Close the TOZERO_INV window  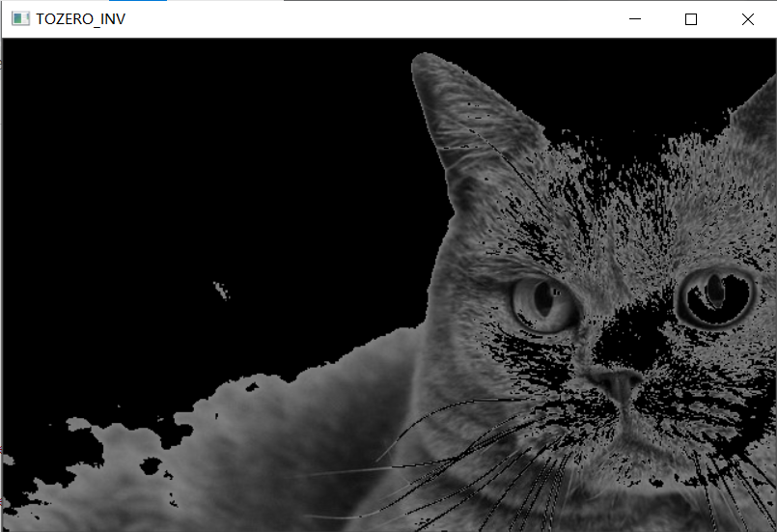(x=748, y=19)
